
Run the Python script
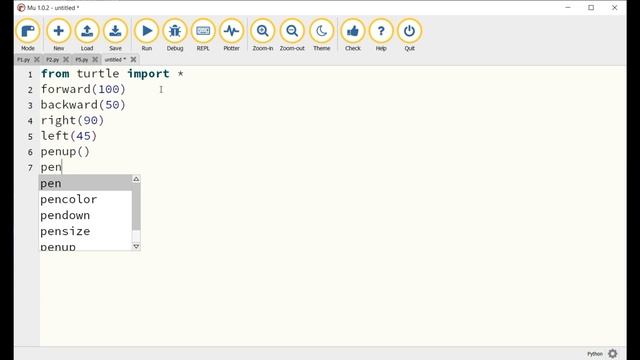pyautogui.click(x=147, y=35)
